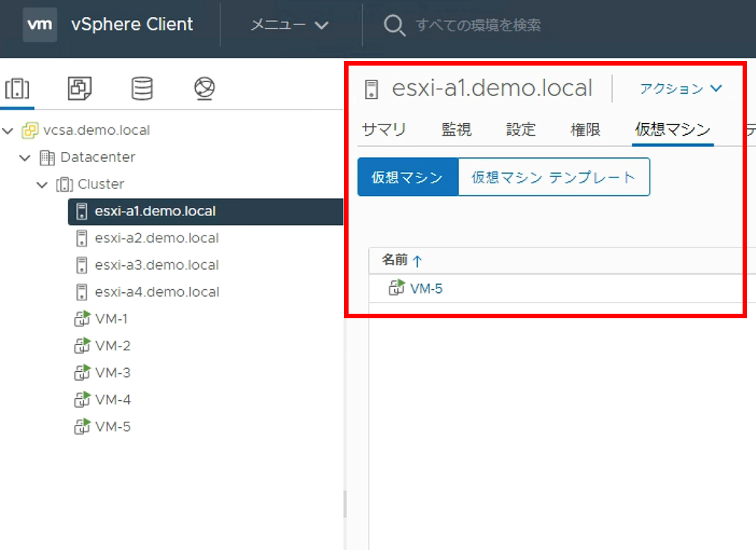Screen dimensions: 756x550
Task: Select VM-5 in the inventory tree
Action: coord(112,427)
